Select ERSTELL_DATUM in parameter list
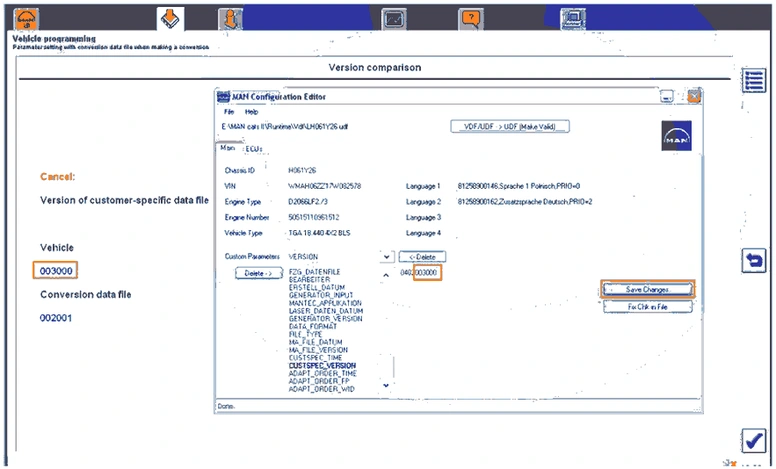 click(x=317, y=287)
